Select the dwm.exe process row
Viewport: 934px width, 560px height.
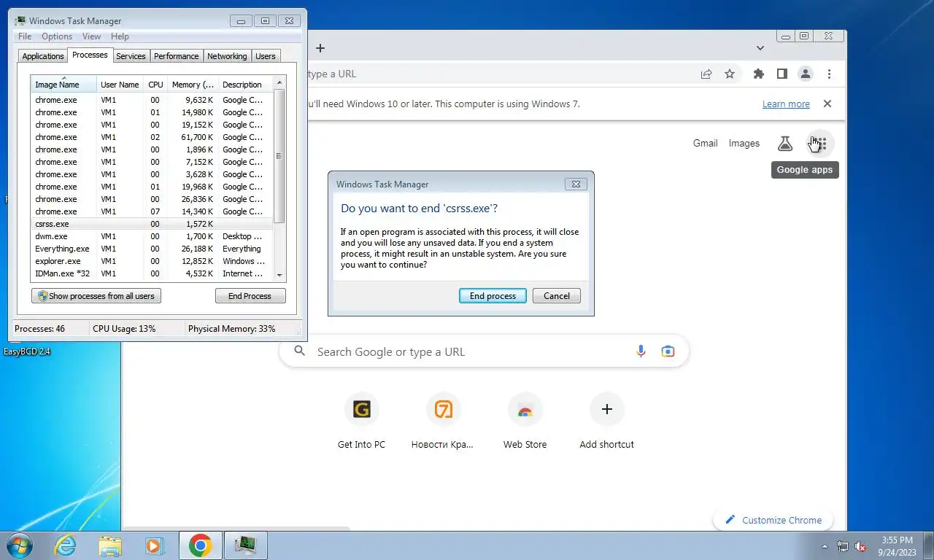click(152, 236)
